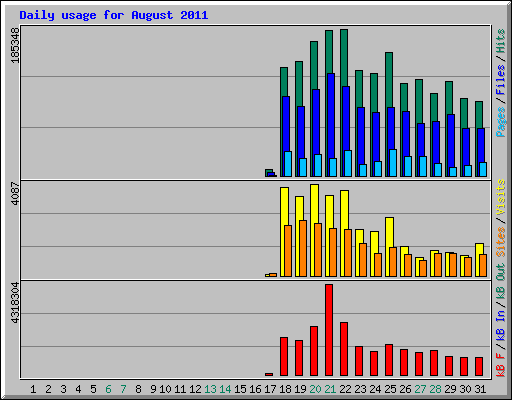
Task: Click the red kB bar for day 20
Action: [x=314, y=351]
